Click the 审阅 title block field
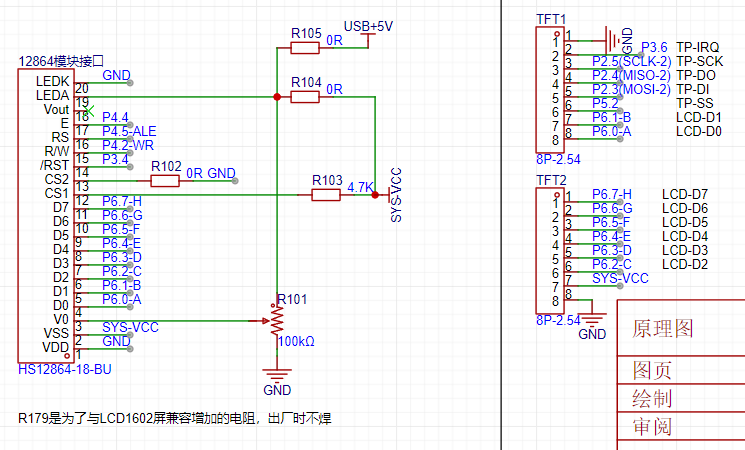745x450 pixels. pos(651,426)
